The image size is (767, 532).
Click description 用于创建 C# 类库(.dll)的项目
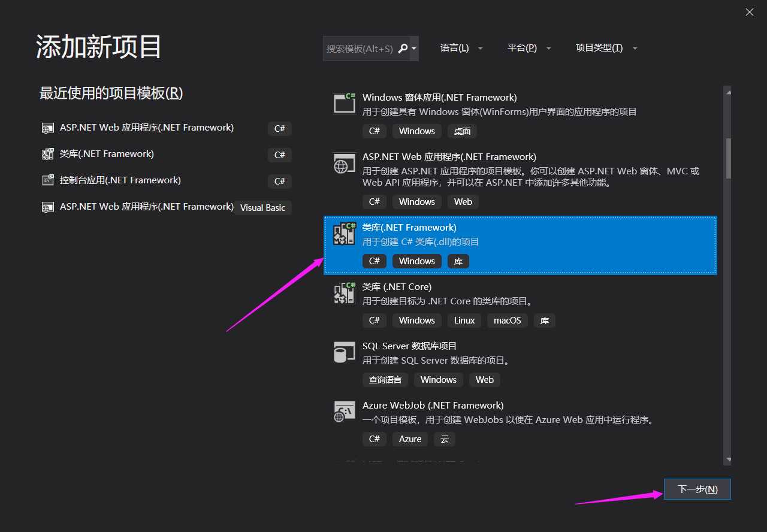pyautogui.click(x=421, y=242)
